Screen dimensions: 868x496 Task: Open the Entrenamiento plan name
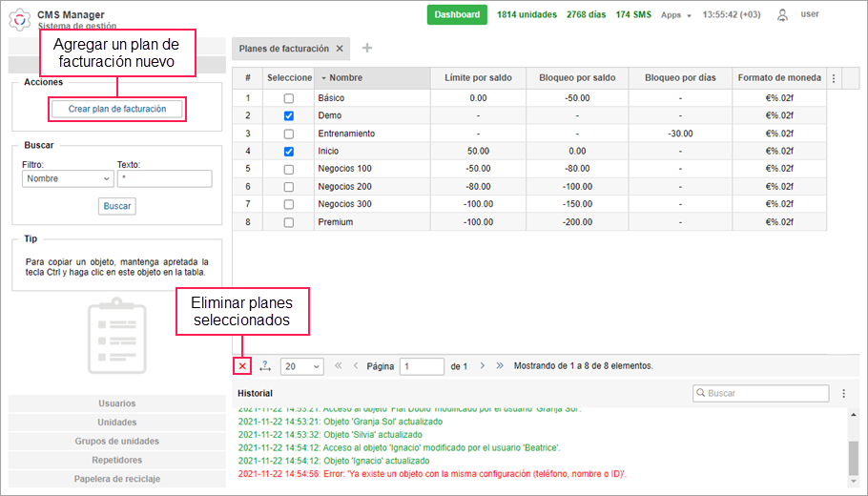tap(346, 134)
